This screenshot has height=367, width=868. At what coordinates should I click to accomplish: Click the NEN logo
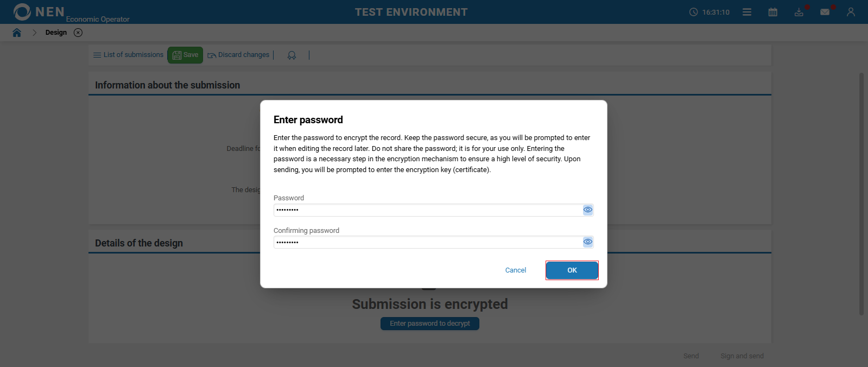(x=39, y=12)
